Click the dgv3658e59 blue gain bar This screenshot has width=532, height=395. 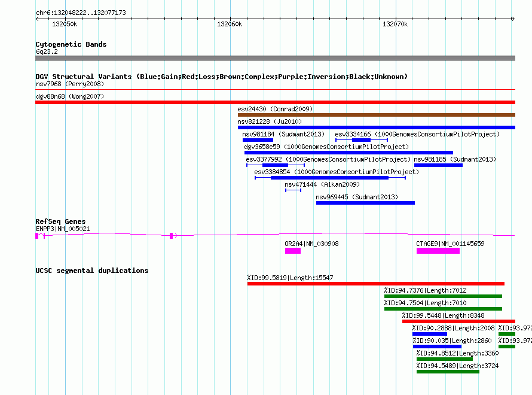[348, 153]
